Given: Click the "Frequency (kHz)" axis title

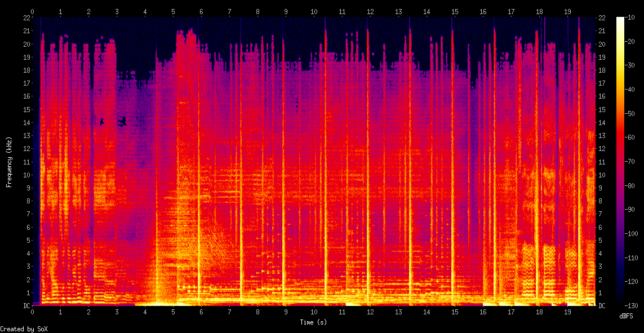Looking at the screenshot, I should (8, 161).
